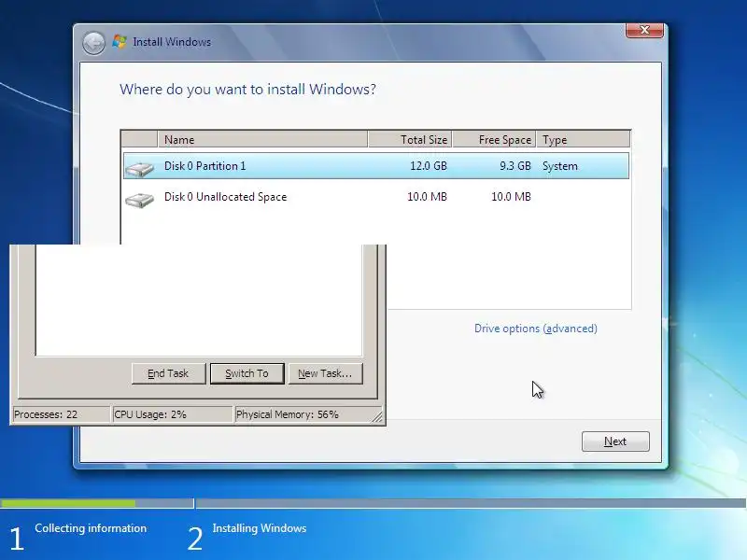Sort by the Type column header
The image size is (747, 560).
[583, 139]
